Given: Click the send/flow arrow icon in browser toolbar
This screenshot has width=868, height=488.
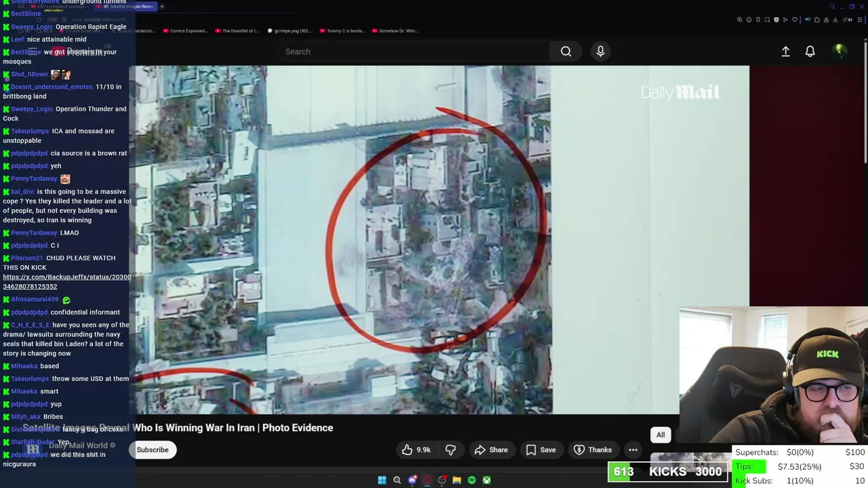Looking at the screenshot, I should [785, 20].
